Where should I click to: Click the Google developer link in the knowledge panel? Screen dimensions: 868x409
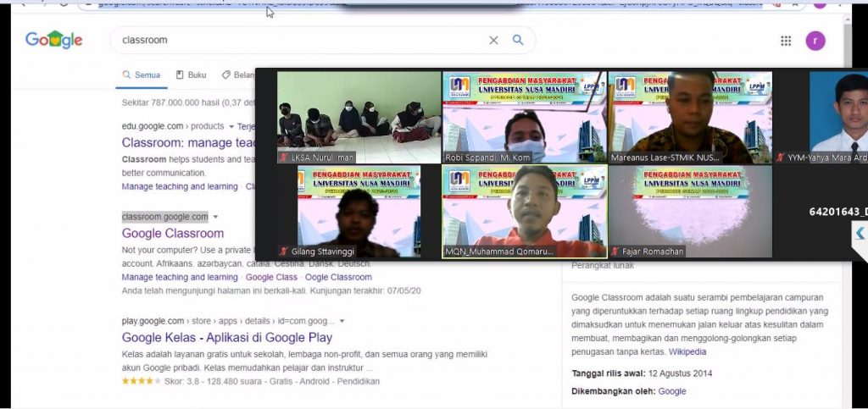click(672, 391)
